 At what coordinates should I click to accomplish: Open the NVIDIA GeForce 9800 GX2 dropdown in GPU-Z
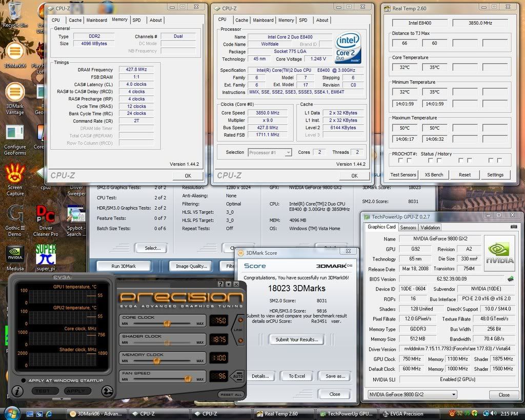coord(412,394)
